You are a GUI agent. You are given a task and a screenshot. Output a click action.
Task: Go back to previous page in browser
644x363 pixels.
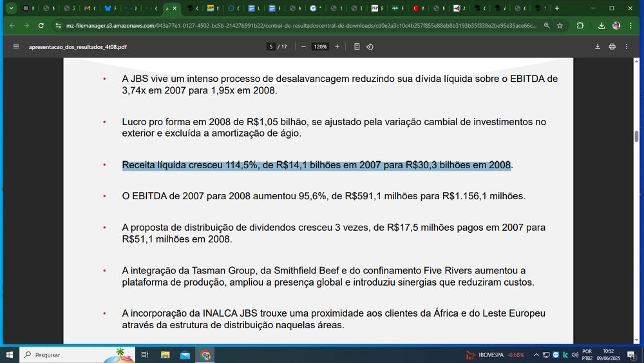click(x=12, y=26)
